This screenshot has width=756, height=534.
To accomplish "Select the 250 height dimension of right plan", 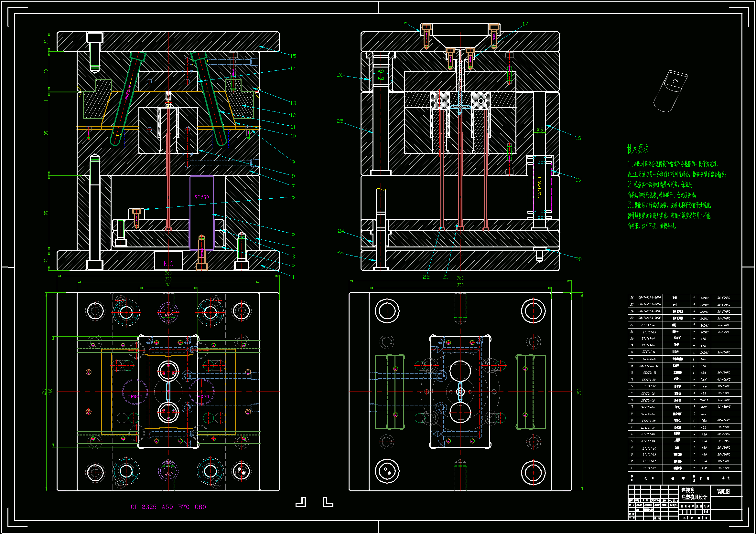I will pos(579,392).
